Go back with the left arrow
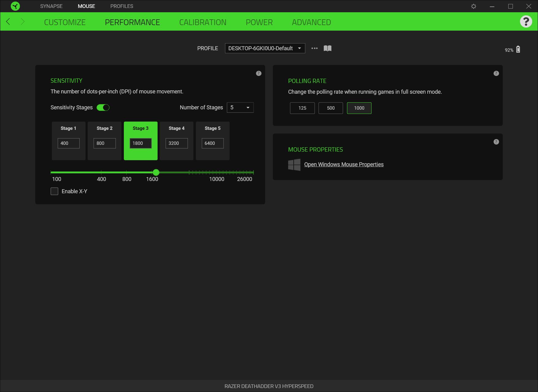Image resolution: width=538 pixels, height=392 pixels. pos(8,21)
